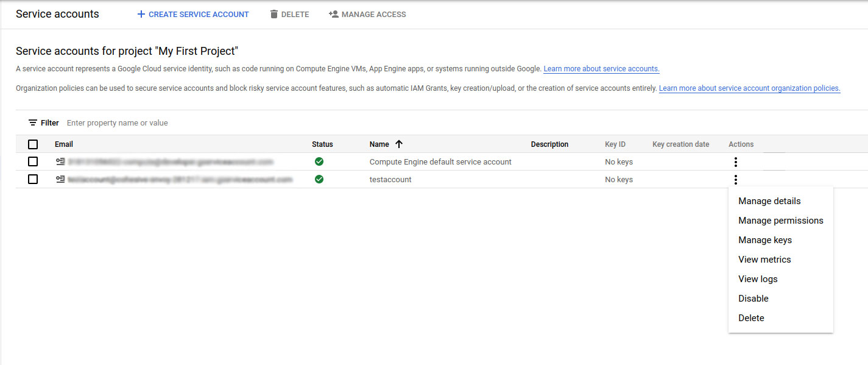Click the plus icon to create service account
The width and height of the screenshot is (868, 365).
pyautogui.click(x=141, y=14)
